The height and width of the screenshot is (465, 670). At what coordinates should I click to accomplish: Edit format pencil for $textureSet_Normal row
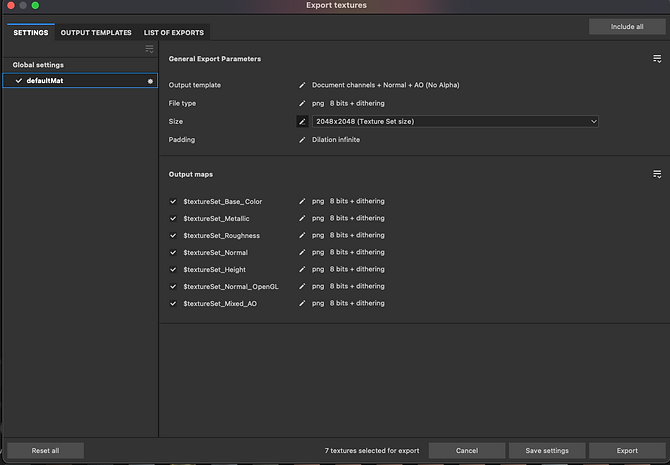pyautogui.click(x=302, y=253)
